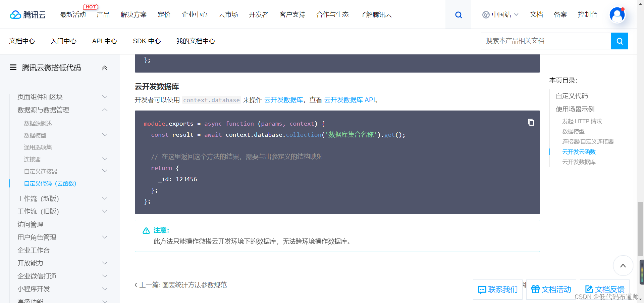644x303 pixels.
Task: Open the top search magnifier icon
Action: tap(458, 15)
